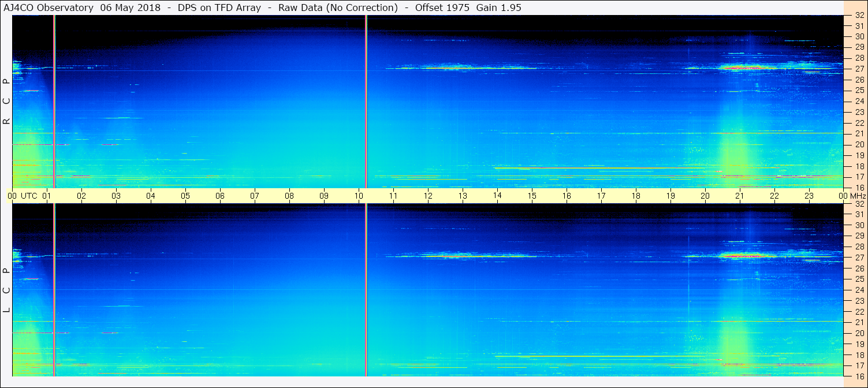
Task: Click hour "02" on the time axis
Action: 81,196
